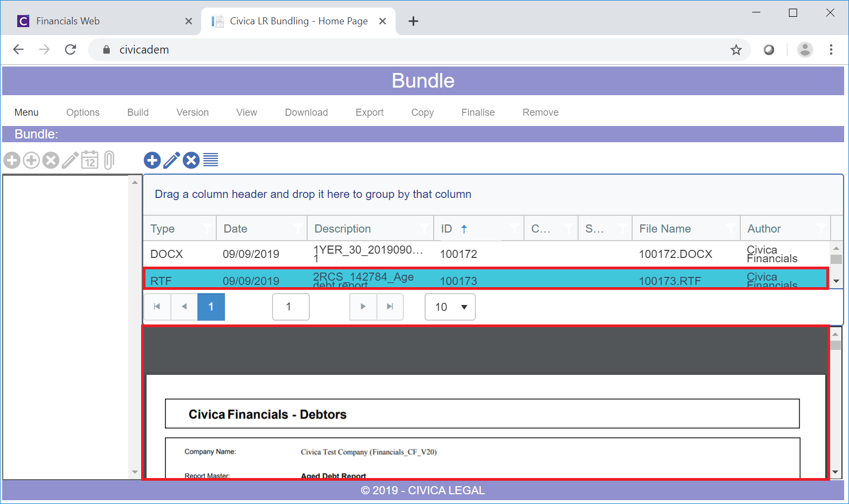Click the blue add document plus icon
The width and height of the screenshot is (849, 504).
(152, 160)
